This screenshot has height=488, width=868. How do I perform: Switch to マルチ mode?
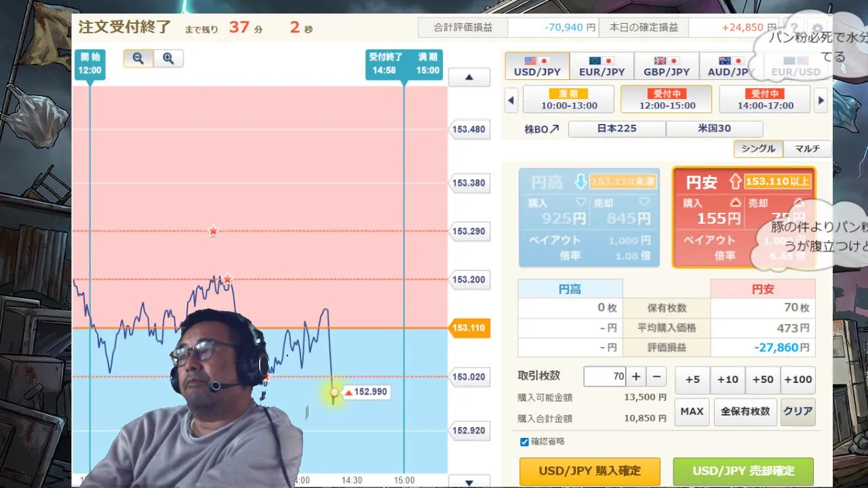point(807,148)
